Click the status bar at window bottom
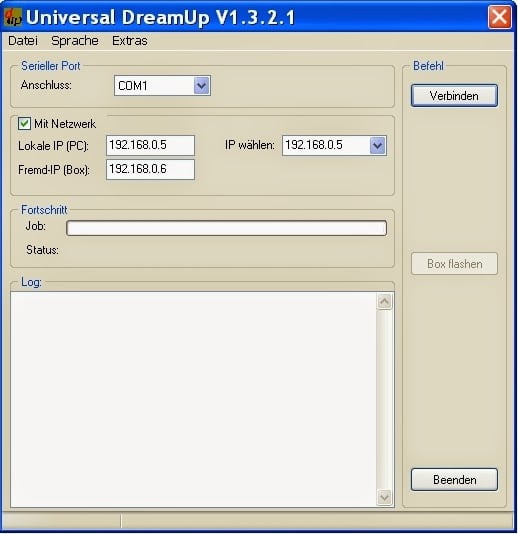This screenshot has height=534, width=518. 257,521
